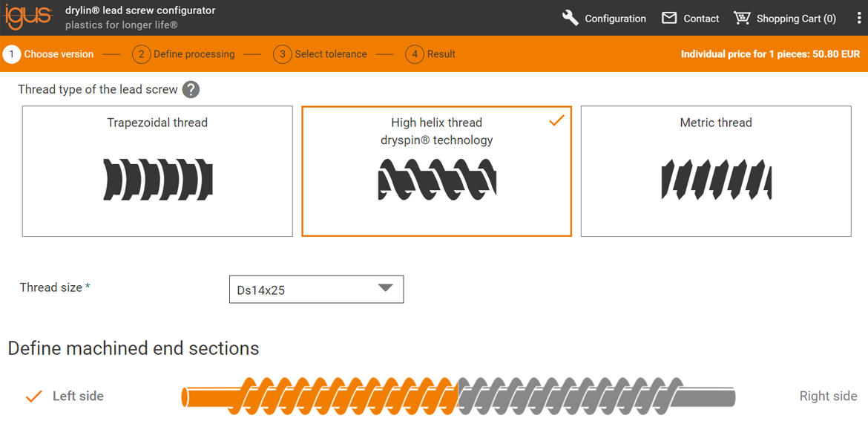Click the Contact text link

click(701, 19)
